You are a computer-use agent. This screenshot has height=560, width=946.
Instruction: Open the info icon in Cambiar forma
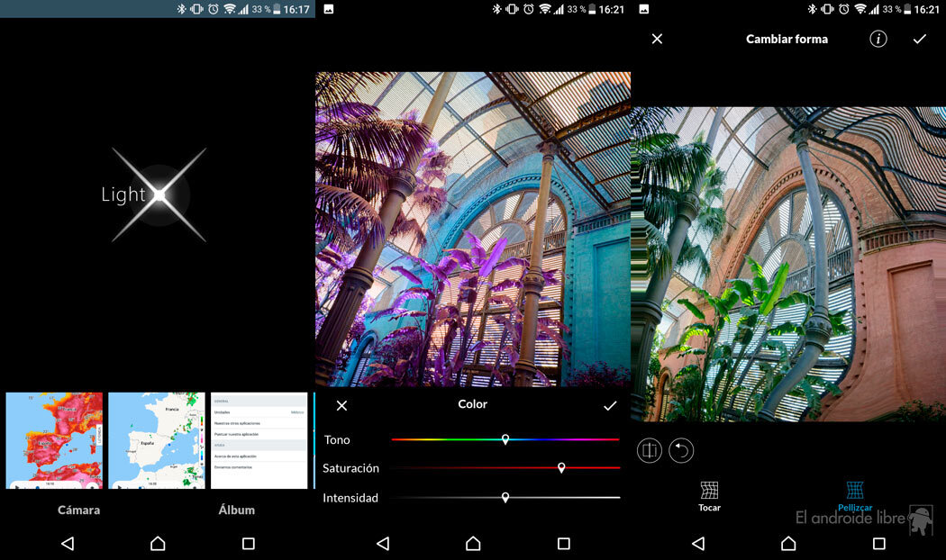pos(878,40)
